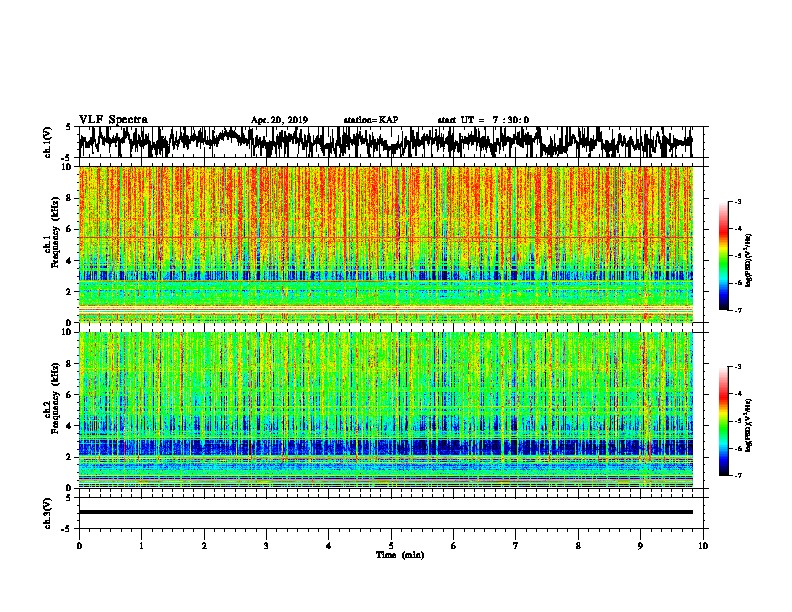The image size is (792, 612).
Task: Click tick label "9" on the time axis
Action: tap(640, 546)
